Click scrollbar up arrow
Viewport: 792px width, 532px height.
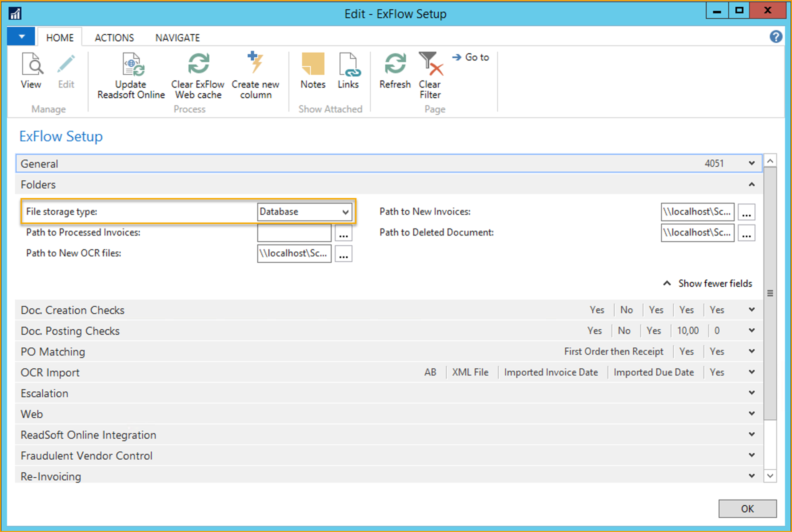pos(770,160)
